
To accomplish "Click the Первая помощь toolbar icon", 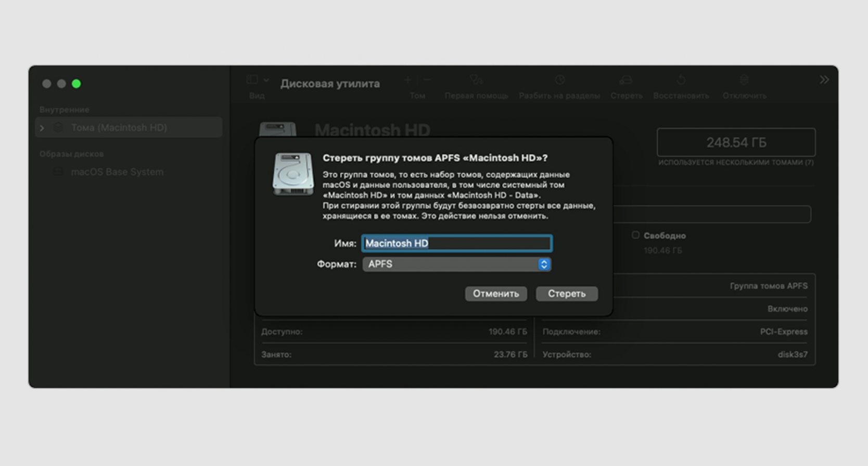I will pos(476,80).
